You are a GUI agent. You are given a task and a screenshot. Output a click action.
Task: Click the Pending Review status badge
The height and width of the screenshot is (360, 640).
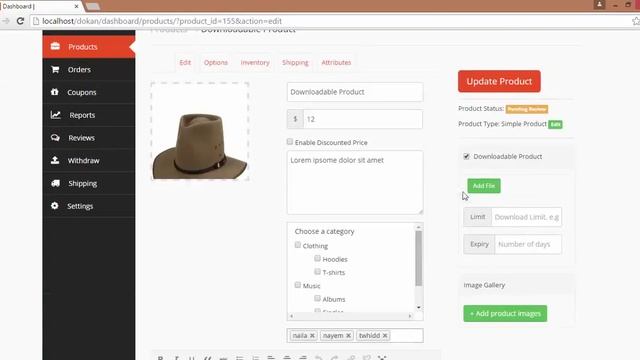pyautogui.click(x=527, y=109)
